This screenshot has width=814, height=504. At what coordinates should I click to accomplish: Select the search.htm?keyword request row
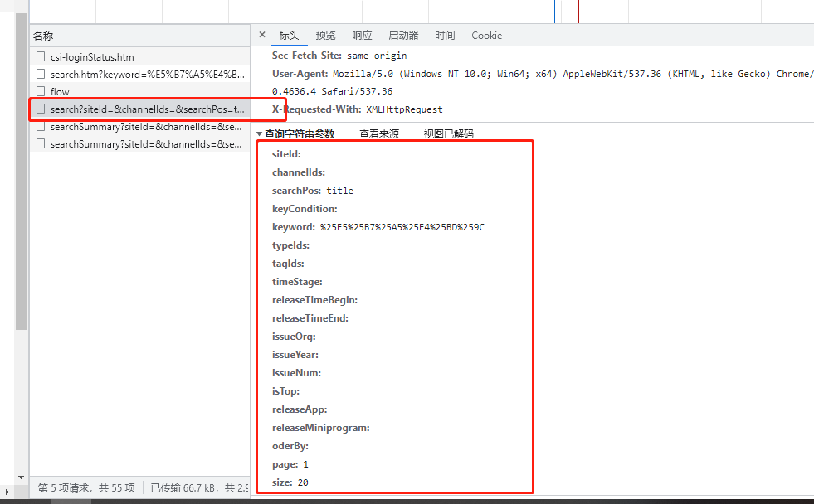(x=139, y=74)
